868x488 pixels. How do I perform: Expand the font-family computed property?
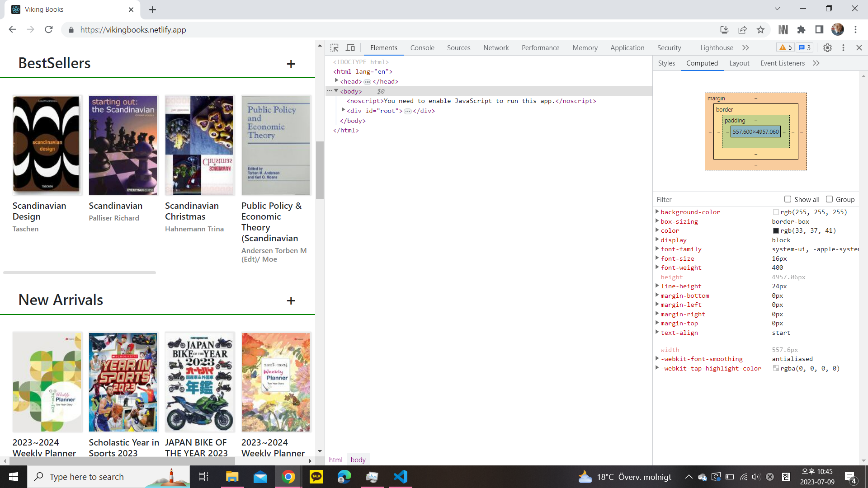click(x=657, y=249)
